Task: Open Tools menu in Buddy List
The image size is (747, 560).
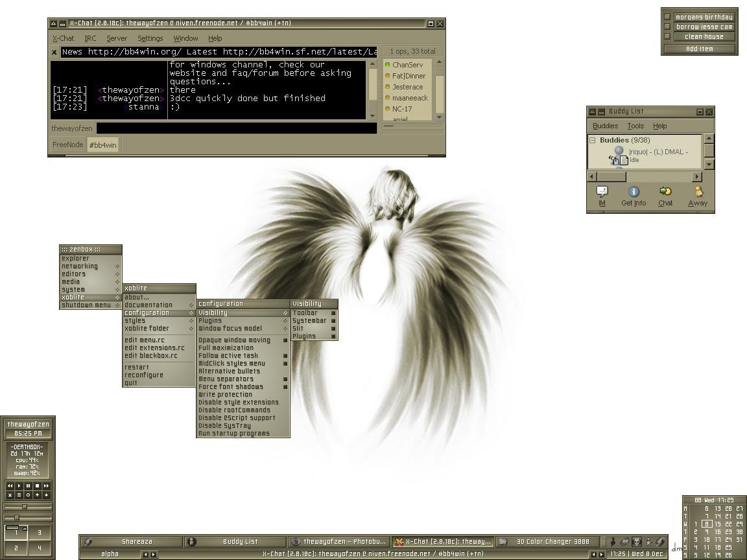Action: [635, 126]
